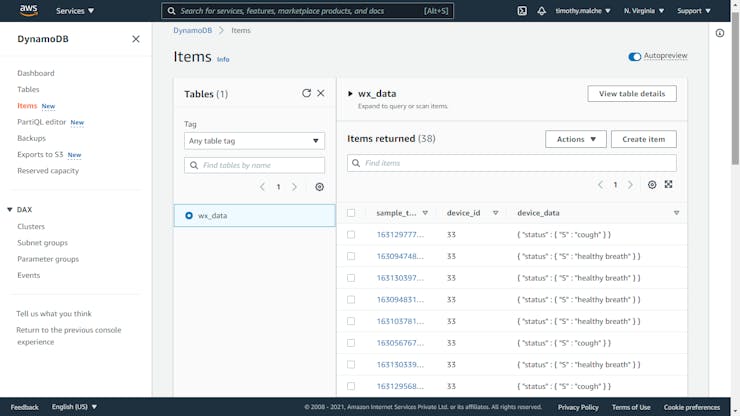
Task: Close the DynamoDB side navigation panel
Action: (136, 39)
